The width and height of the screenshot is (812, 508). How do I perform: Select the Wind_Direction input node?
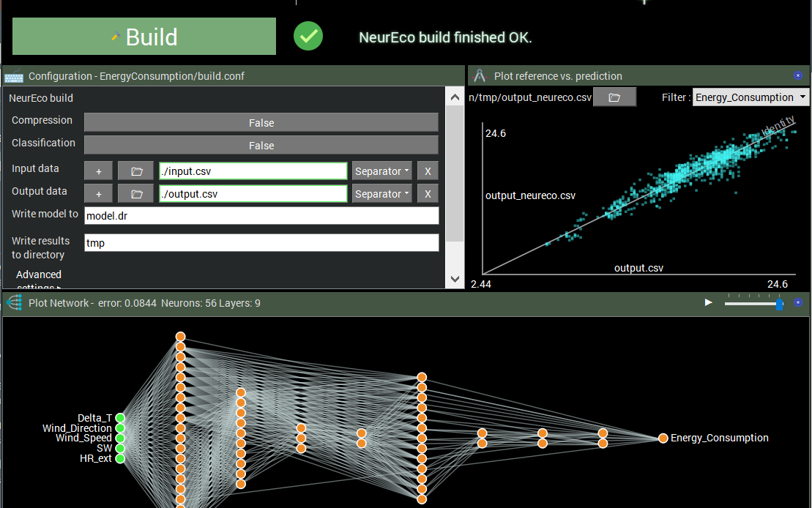point(120,428)
